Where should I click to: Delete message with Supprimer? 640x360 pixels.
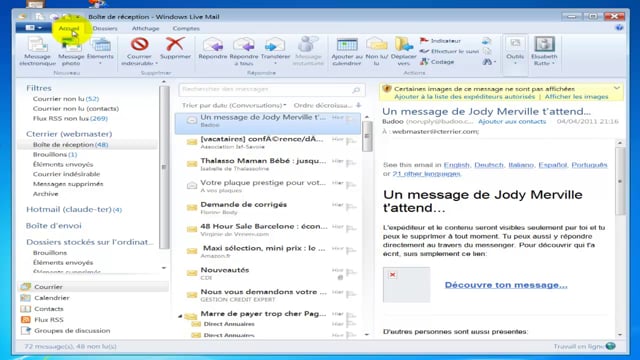pyautogui.click(x=175, y=49)
